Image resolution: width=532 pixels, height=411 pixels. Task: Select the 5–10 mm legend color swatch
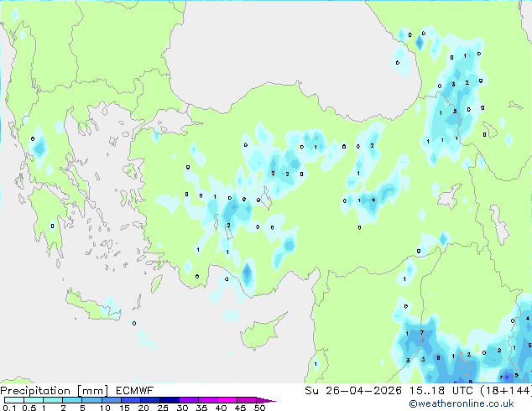(x=92, y=400)
